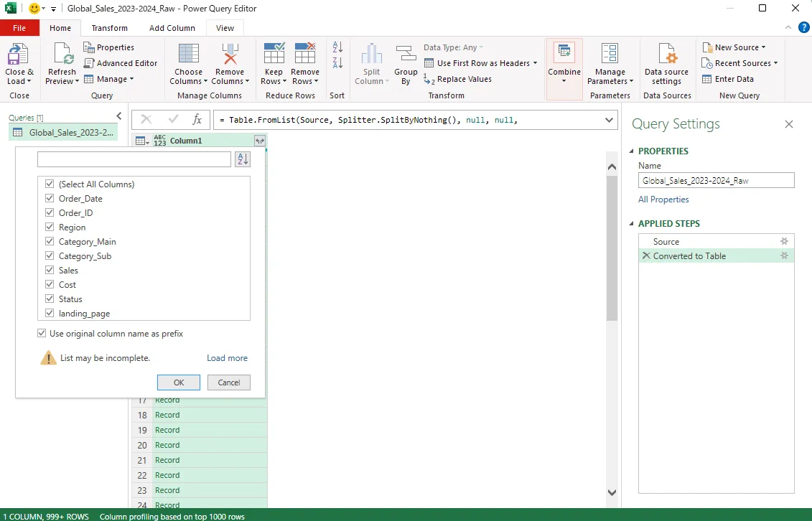Click Replace Values
The height and width of the screenshot is (521, 812).
[458, 79]
